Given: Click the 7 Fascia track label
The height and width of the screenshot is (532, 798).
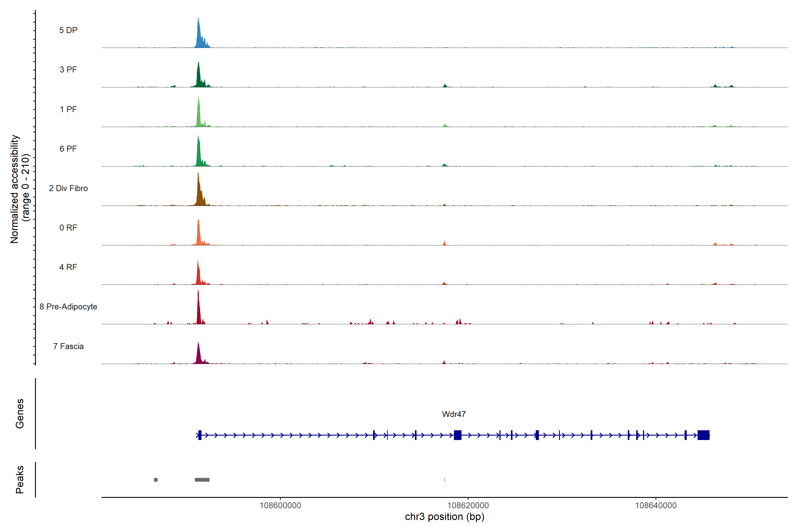Looking at the screenshot, I should tap(68, 346).
